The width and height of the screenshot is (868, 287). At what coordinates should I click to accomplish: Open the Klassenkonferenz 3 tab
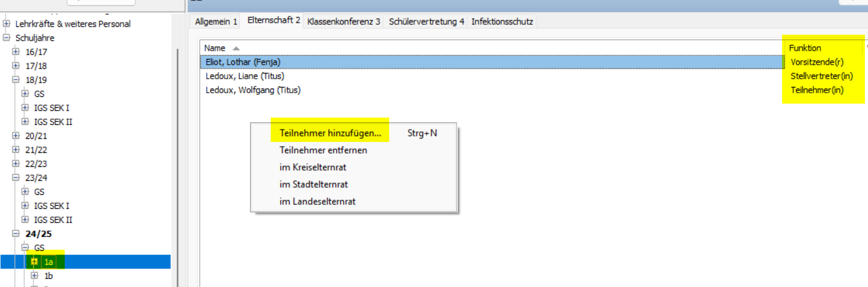[x=343, y=21]
